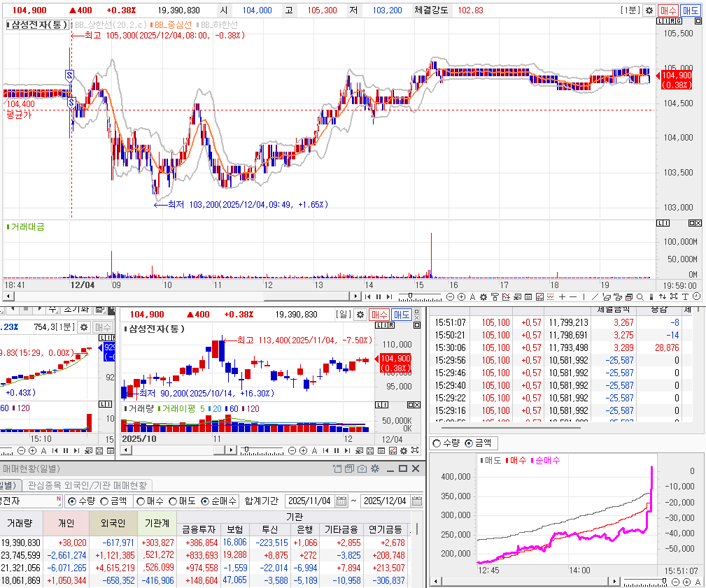706x588 pixels.
Task: Select the crosshair plus tool in main toolbar
Action: pyautogui.click(x=562, y=296)
